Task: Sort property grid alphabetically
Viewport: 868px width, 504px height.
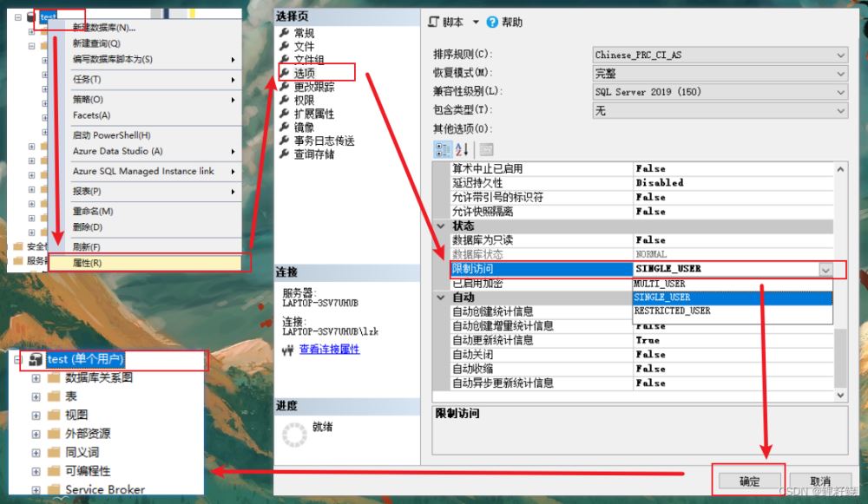Action: [462, 149]
